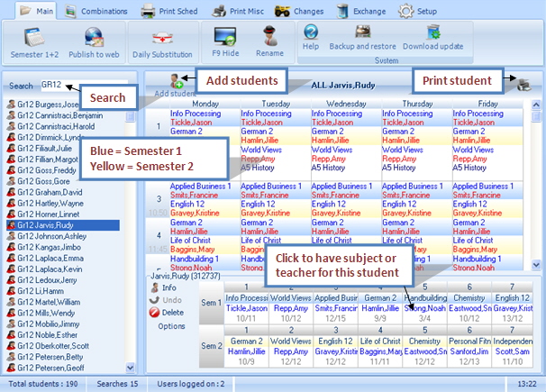Click timetable scrollbar up arrow

point(536,105)
